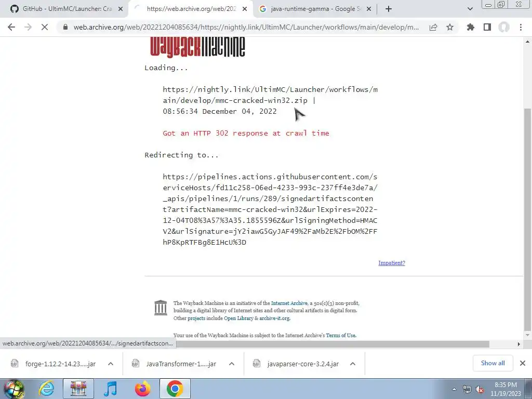Go back to the previous page
Screen dimensions: 532x399
click(11, 27)
